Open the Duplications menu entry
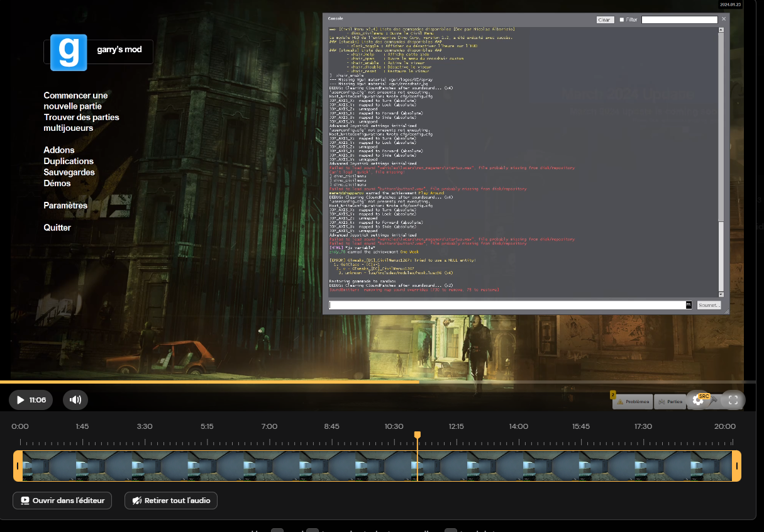The image size is (764, 532). click(x=69, y=161)
